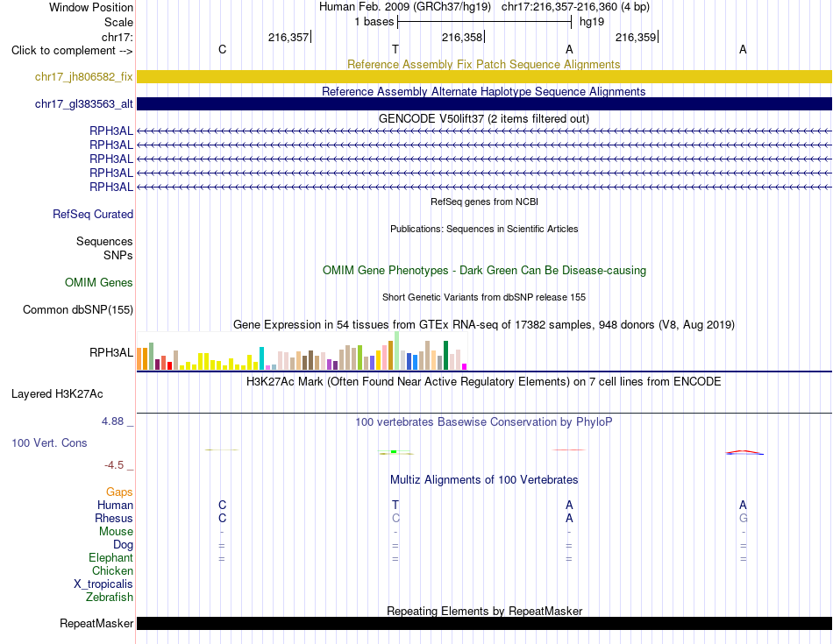Click the green PhyloP mark beneath base T
833x644 pixels.
pos(394,452)
